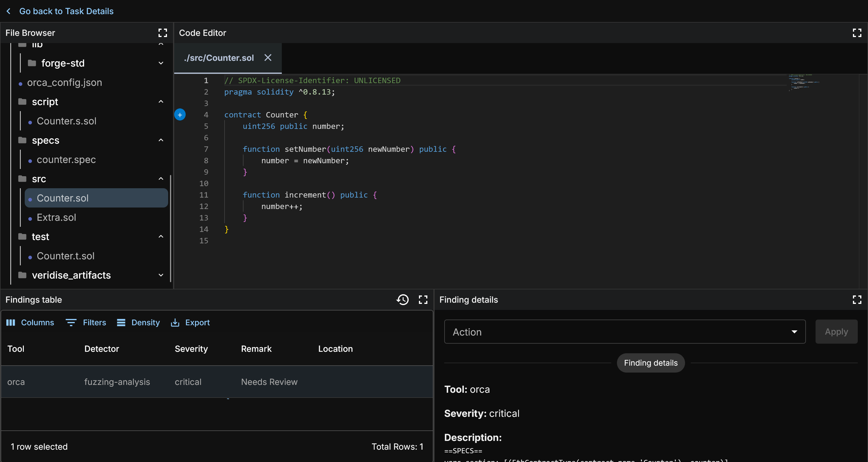Click the blue plus marker at line 4
Screen dimensions: 868x462
(180, 115)
